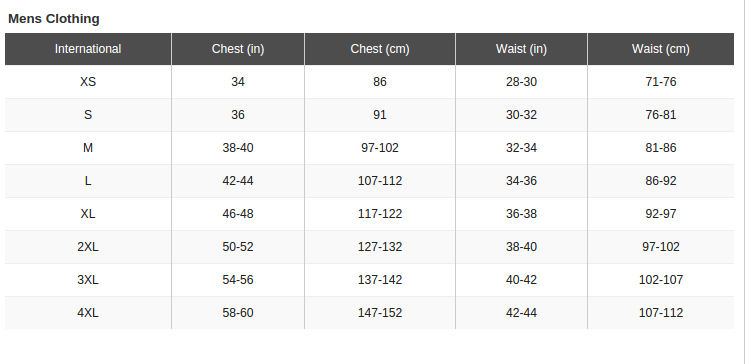Click the Waist (cm) header cell
745x364 pixels.
660,49
